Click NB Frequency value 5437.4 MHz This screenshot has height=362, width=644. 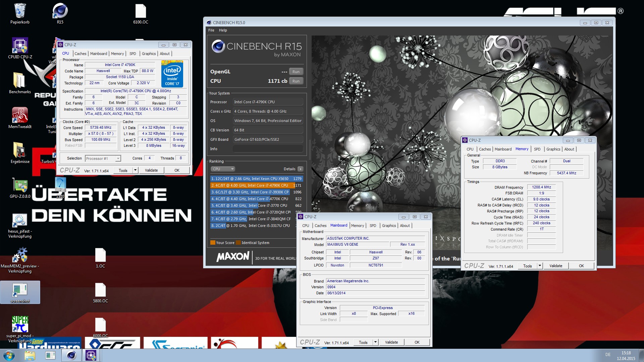tap(567, 173)
